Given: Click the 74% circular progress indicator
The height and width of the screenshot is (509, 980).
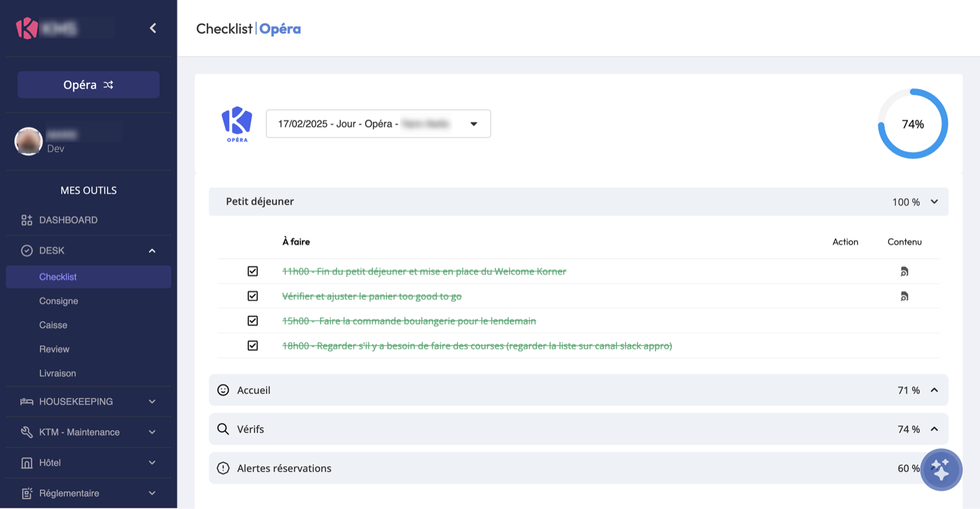Looking at the screenshot, I should click(913, 124).
